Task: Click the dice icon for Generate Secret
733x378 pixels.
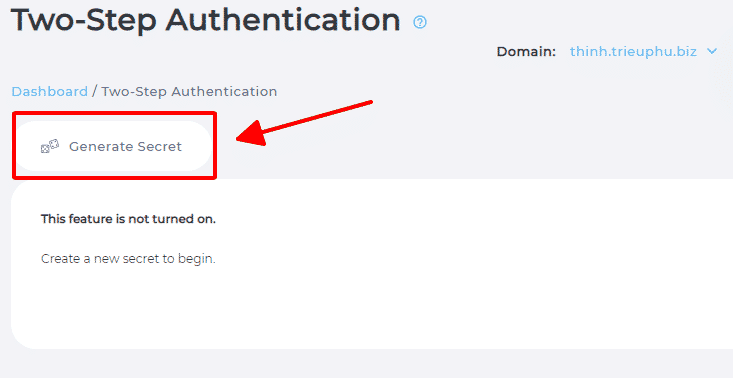Action: 50,147
